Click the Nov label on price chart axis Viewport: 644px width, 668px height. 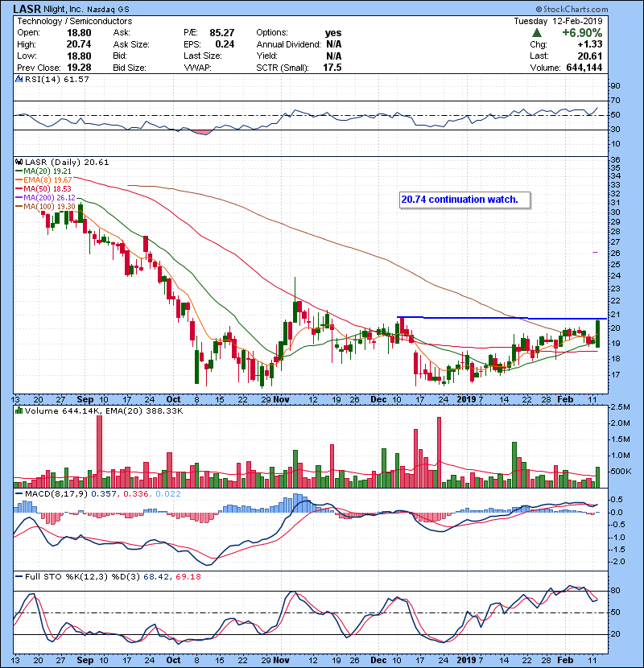pyautogui.click(x=281, y=398)
